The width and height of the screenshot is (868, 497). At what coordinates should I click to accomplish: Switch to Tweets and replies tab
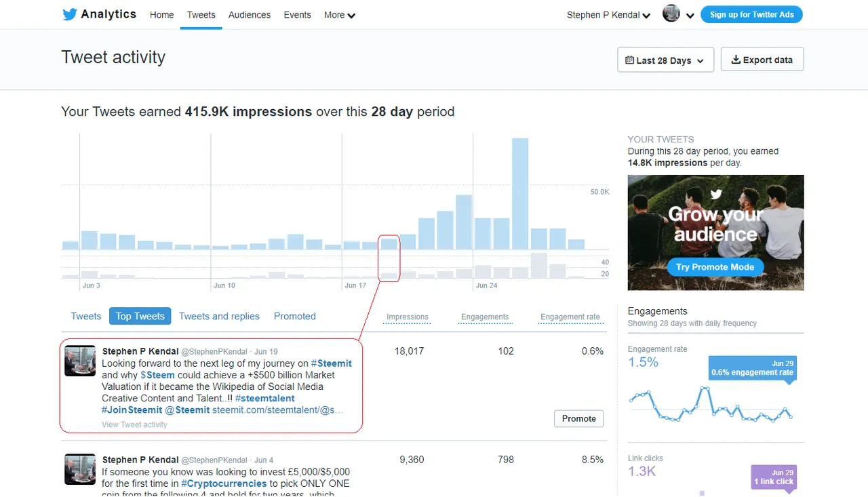click(219, 316)
